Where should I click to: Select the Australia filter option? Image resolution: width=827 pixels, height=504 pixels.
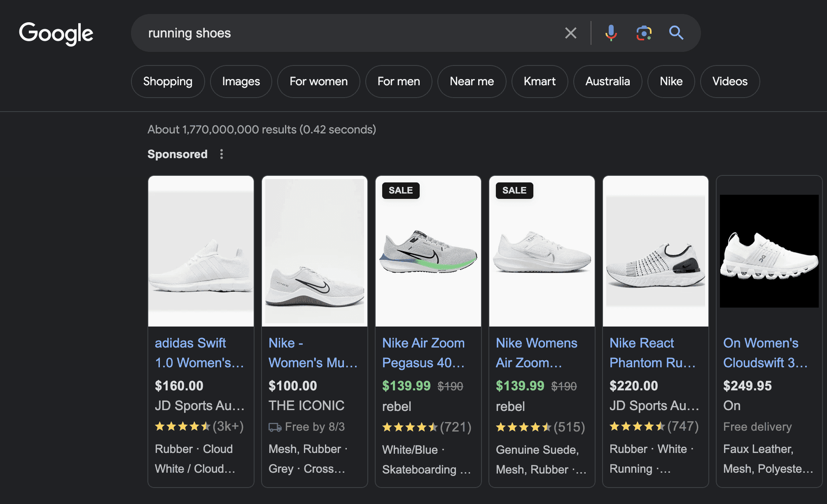[x=607, y=82]
